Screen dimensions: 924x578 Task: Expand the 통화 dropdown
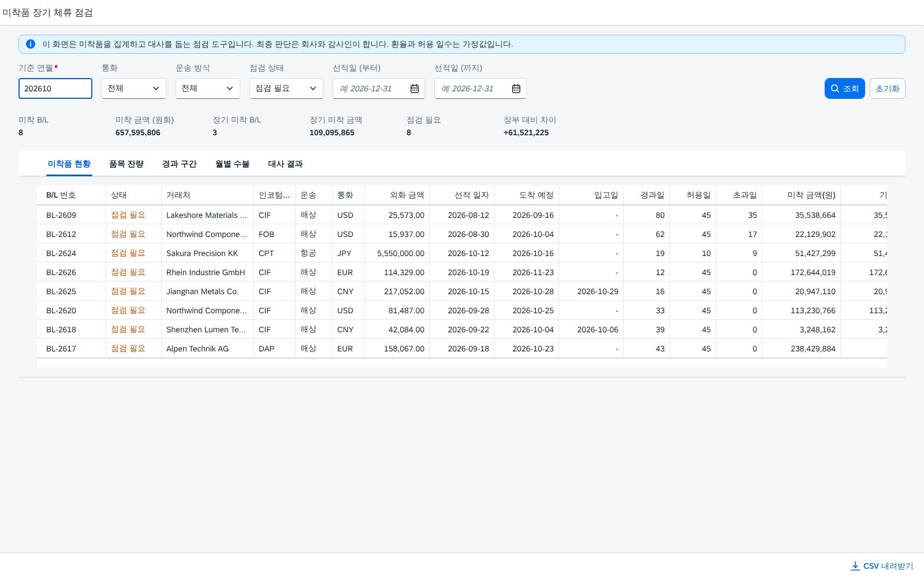134,88
